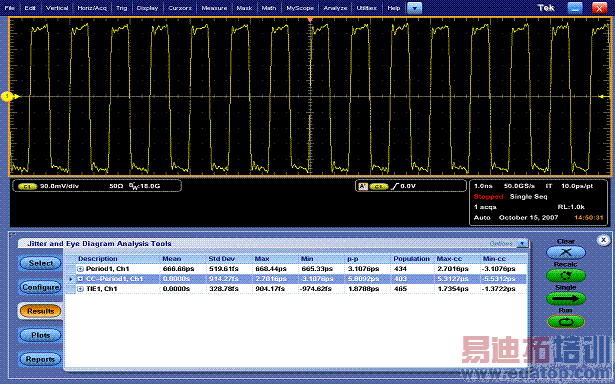
Task: Open the menu bar dropdown arrow after Help
Action: [415, 8]
